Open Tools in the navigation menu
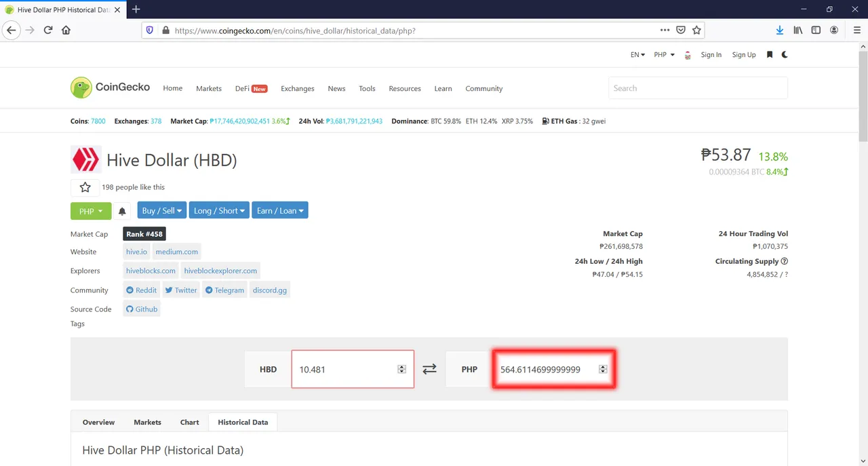The image size is (868, 466). tap(367, 88)
